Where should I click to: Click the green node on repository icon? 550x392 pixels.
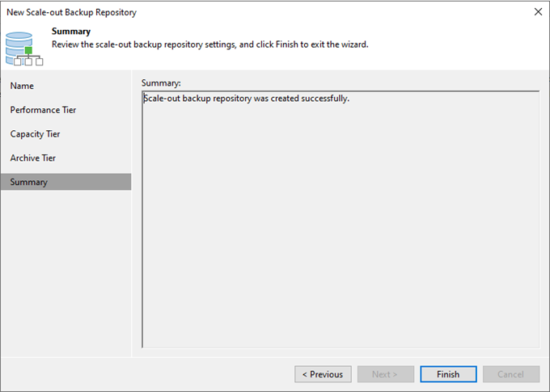click(x=28, y=50)
